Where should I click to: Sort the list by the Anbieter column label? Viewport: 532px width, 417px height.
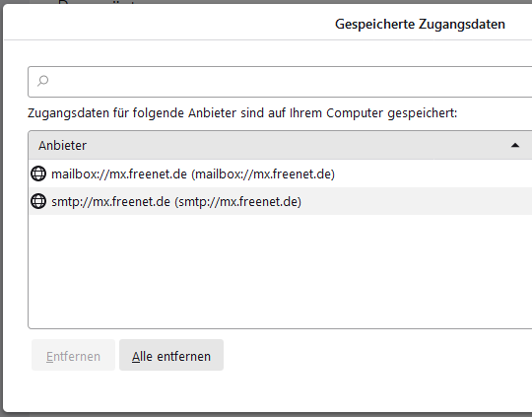coord(62,145)
